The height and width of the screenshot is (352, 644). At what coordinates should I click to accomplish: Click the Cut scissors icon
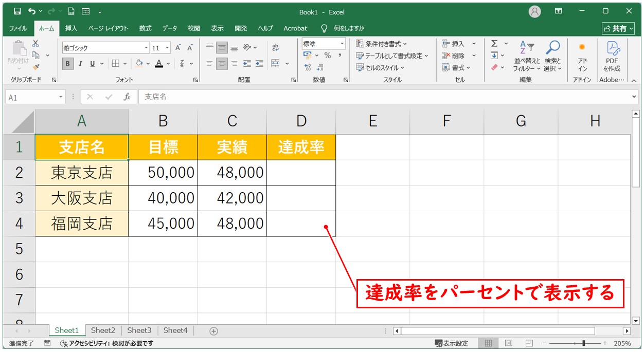[35, 44]
